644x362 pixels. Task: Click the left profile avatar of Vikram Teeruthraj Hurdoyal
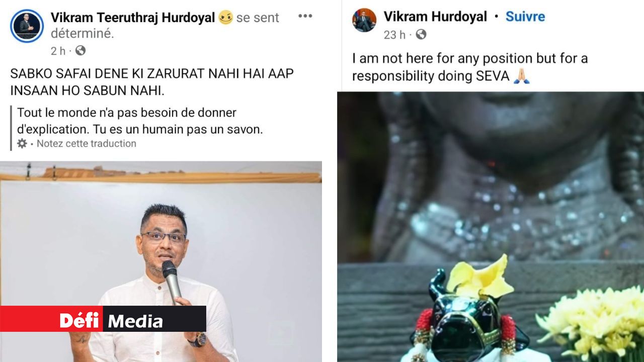point(27,26)
